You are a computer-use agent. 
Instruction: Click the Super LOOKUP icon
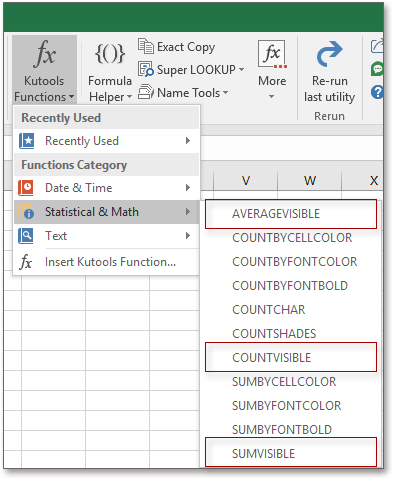click(146, 69)
